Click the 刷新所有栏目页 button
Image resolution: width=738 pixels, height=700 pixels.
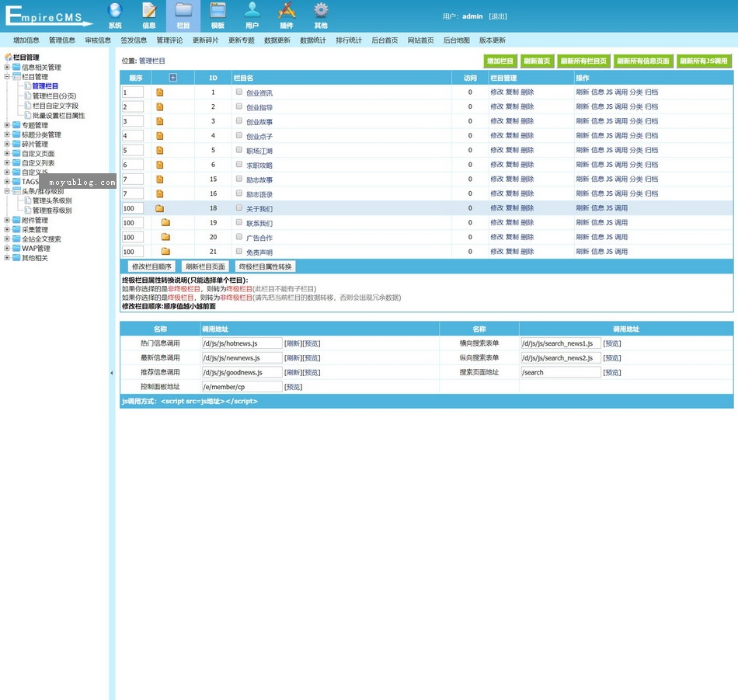[x=583, y=61]
